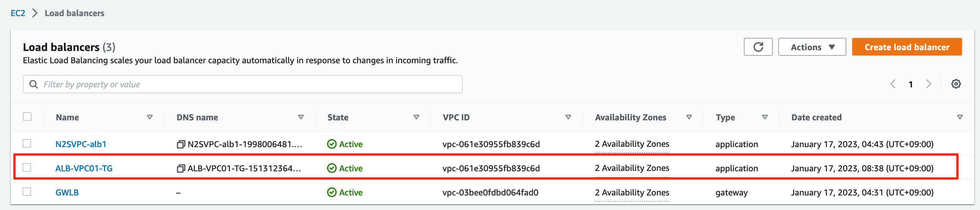Open the Actions dropdown
The width and height of the screenshot is (980, 210).
tap(812, 47)
